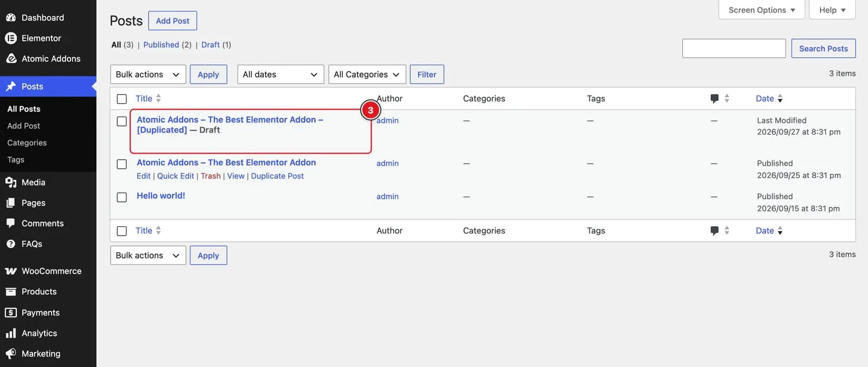Sort by Date using header arrow
Image resolution: width=868 pixels, height=367 pixels.
[780, 99]
